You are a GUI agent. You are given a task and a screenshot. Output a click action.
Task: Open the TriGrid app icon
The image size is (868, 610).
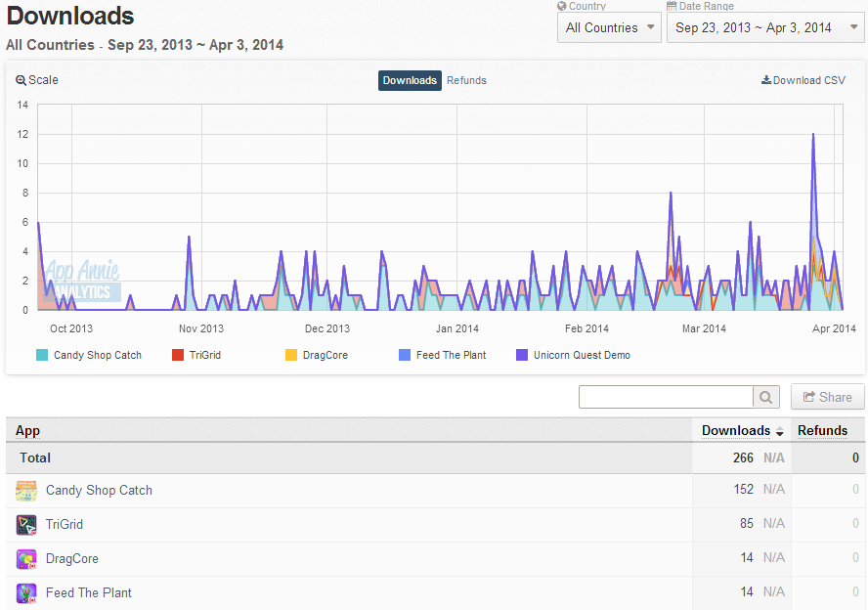(x=26, y=525)
